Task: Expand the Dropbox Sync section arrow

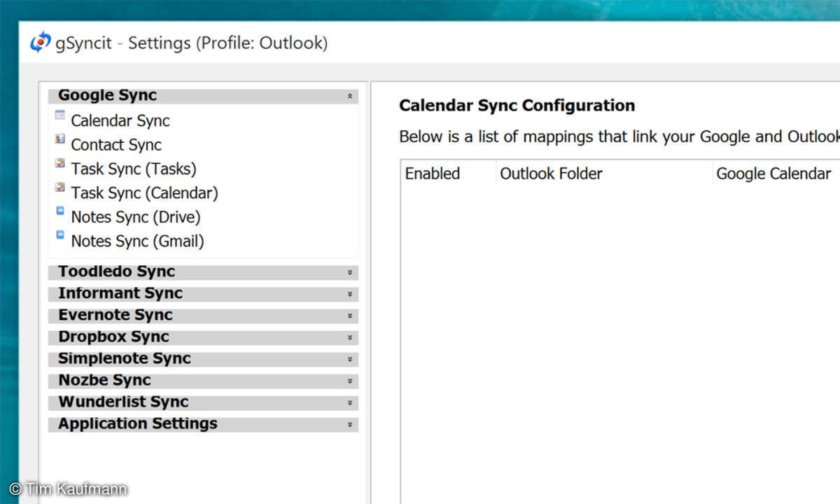Action: coord(349,337)
